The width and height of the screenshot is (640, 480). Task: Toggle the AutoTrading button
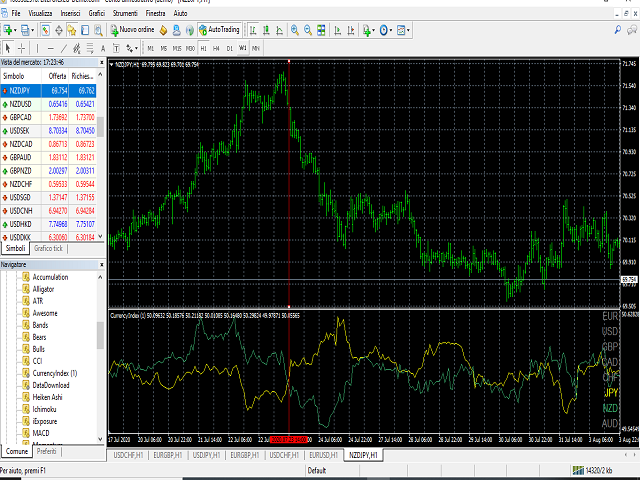(222, 31)
